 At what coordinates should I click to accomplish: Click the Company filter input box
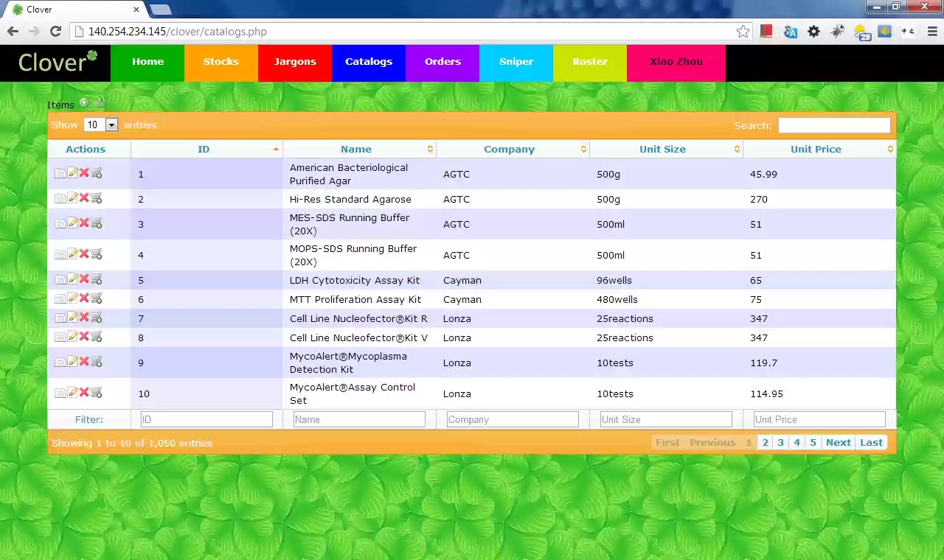pyautogui.click(x=512, y=419)
